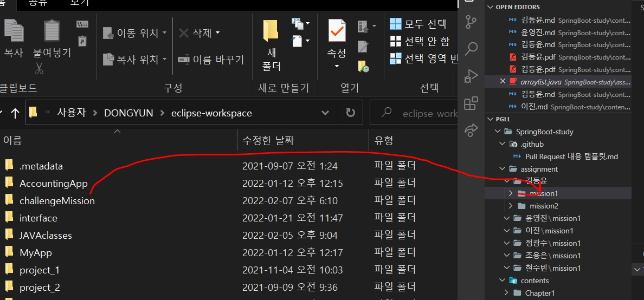Expand the address bar history dropdown
Screen dimensions: 644x300
click(325, 113)
